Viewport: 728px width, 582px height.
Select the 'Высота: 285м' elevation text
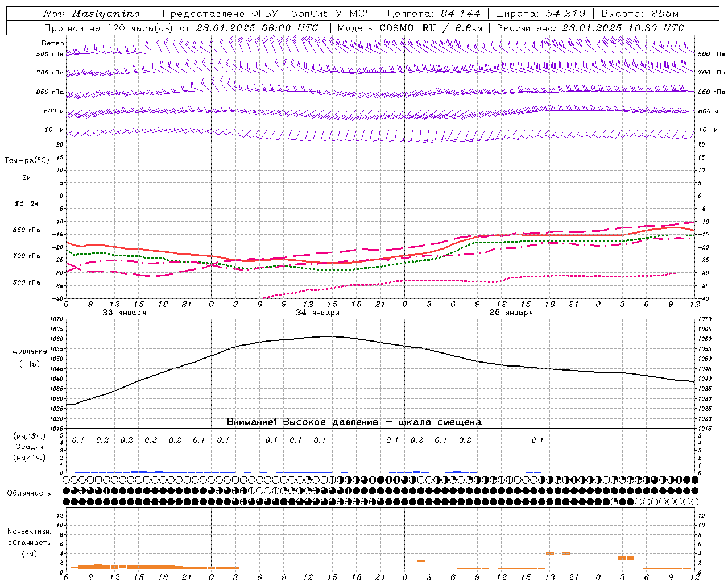pyautogui.click(x=640, y=14)
